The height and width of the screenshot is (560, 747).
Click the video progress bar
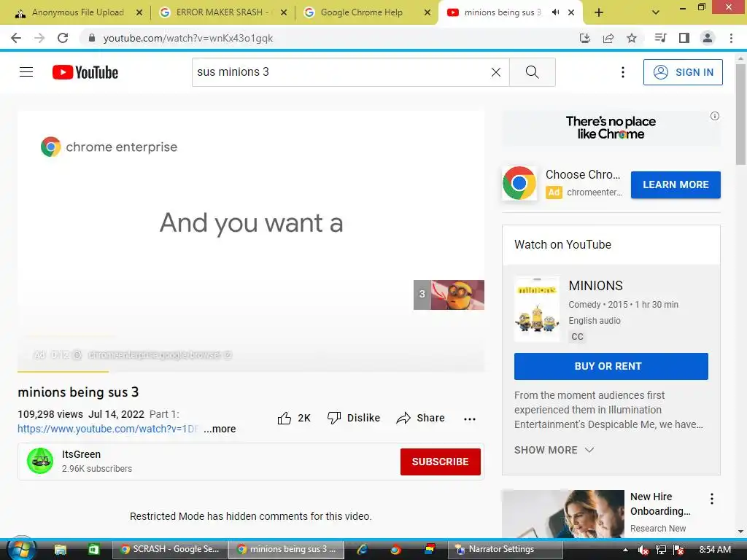click(x=251, y=371)
